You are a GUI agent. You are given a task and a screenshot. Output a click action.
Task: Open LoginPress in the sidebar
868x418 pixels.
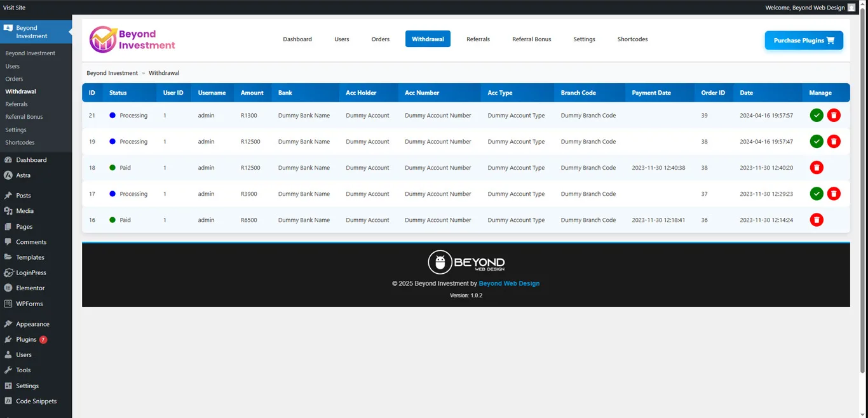tap(31, 273)
